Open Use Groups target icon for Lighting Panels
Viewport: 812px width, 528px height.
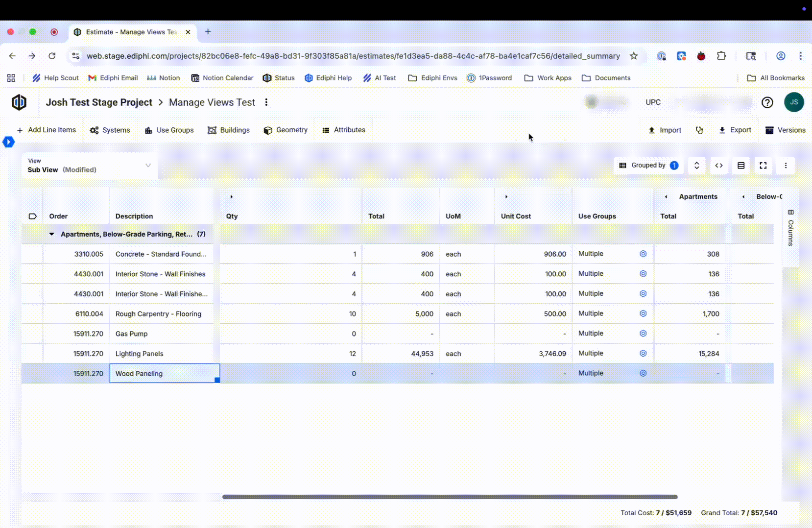(643, 354)
